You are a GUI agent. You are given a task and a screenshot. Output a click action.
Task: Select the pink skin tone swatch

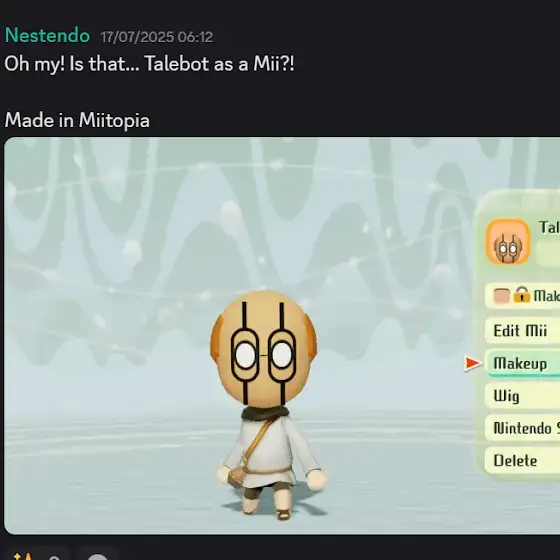[x=501, y=296]
